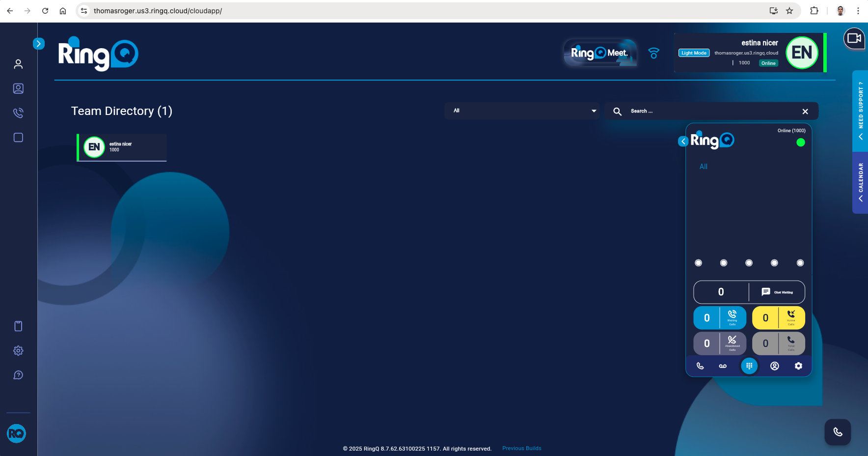Open the blue Waiting Calls tile
This screenshot has width=868, height=456.
[x=720, y=318]
